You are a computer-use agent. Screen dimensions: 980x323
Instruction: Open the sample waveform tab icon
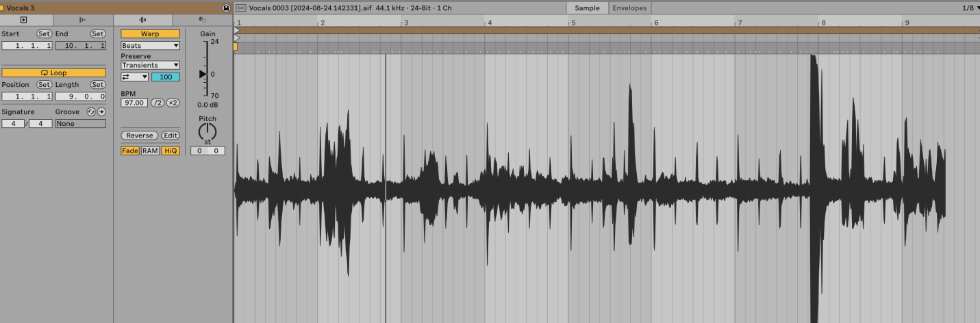(143, 21)
